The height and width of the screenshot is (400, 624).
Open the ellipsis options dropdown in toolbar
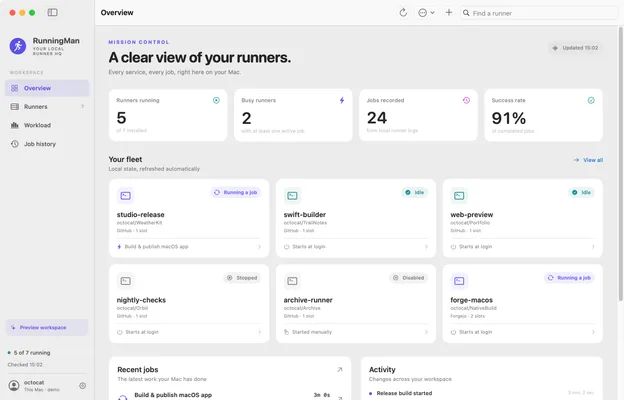(x=426, y=13)
